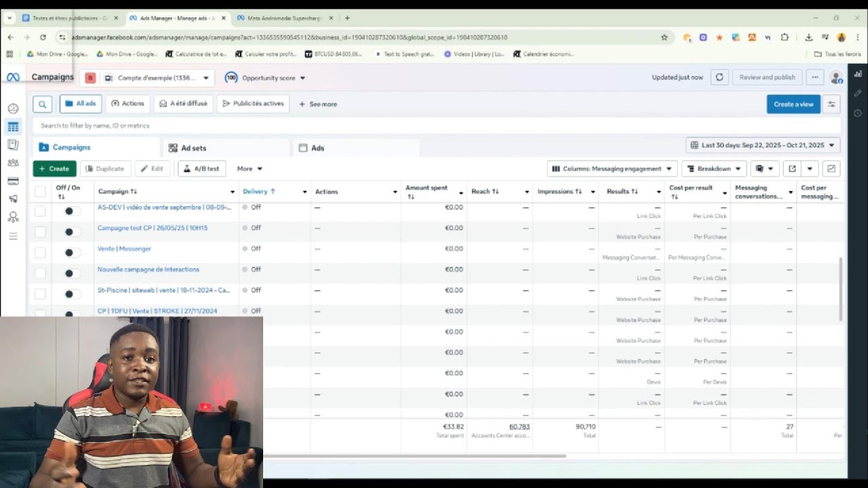Open Chrome downloads icon
The width and height of the screenshot is (868, 488).
click(x=808, y=37)
